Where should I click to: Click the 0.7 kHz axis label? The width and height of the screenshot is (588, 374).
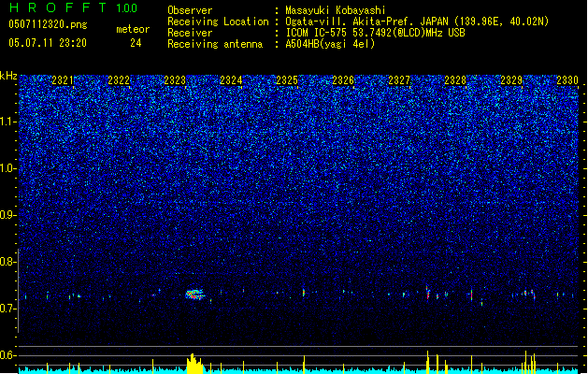8,309
